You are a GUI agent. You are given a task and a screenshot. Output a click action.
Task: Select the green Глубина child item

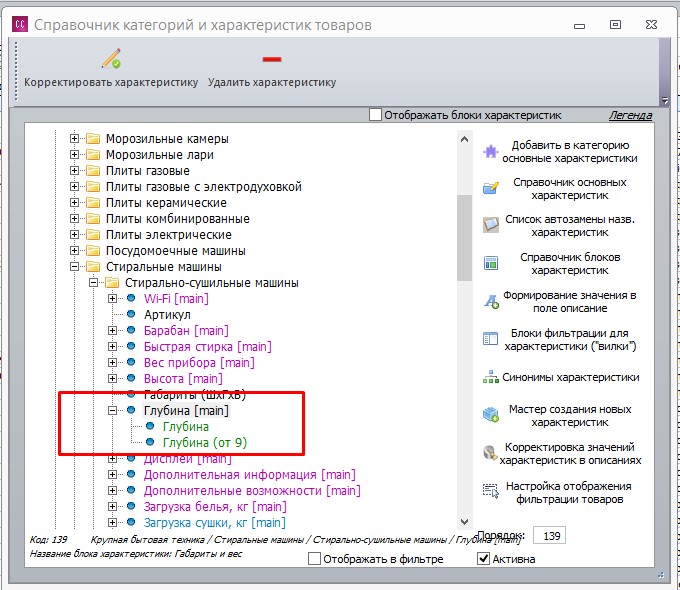186,426
